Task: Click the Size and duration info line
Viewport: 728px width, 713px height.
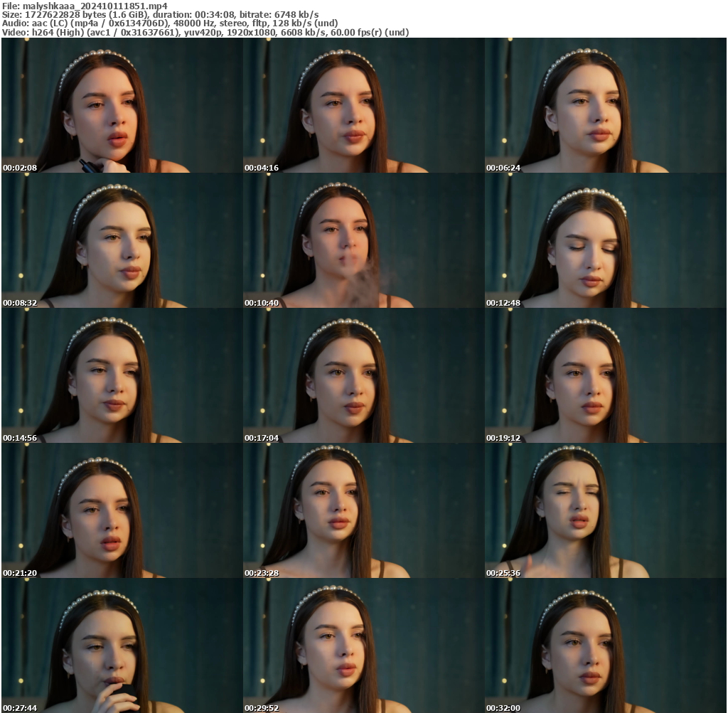Action: pos(160,14)
